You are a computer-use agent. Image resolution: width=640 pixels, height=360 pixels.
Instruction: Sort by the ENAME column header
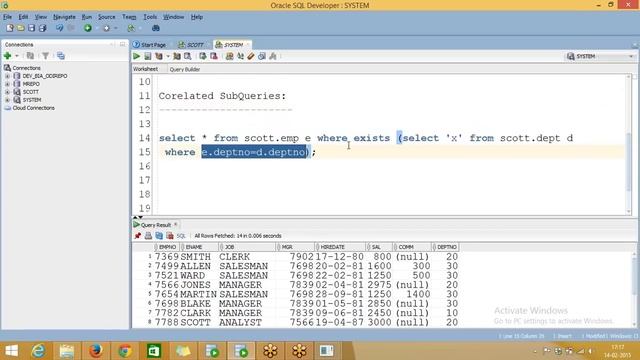point(199,247)
